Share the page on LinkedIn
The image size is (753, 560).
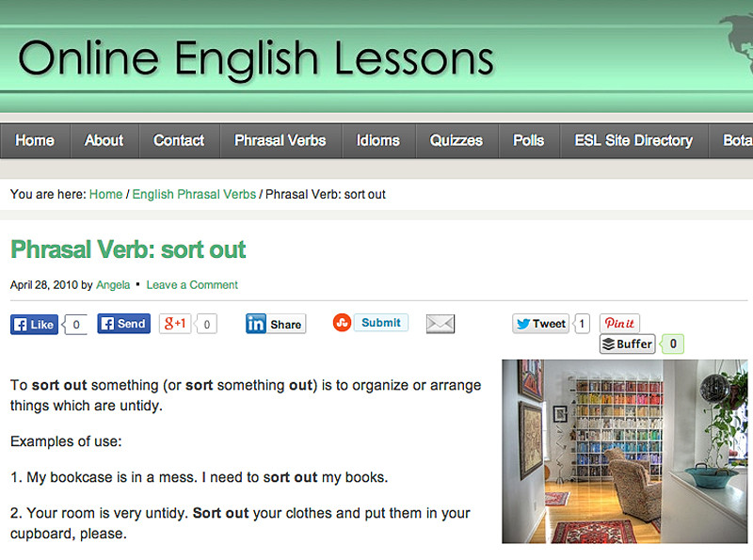(x=275, y=324)
